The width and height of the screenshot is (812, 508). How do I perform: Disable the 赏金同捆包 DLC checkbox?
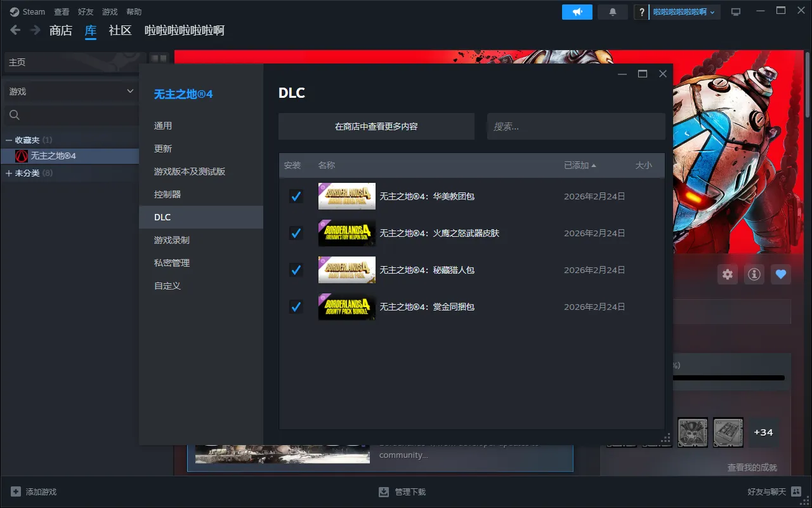[296, 307]
